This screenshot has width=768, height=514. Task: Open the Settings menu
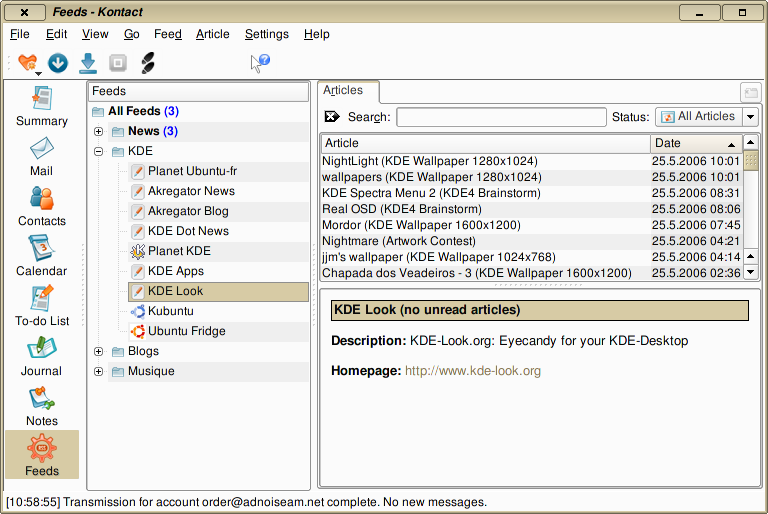[267, 34]
